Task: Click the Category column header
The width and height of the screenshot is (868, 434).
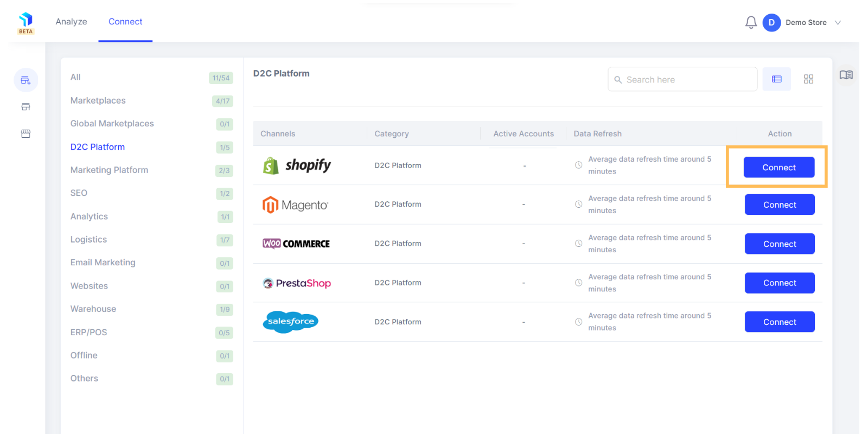Action: click(x=392, y=133)
